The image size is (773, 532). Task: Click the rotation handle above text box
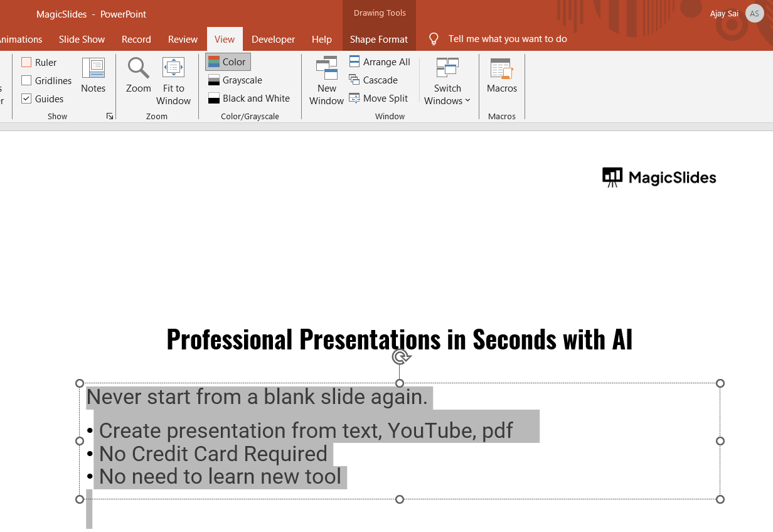click(400, 357)
